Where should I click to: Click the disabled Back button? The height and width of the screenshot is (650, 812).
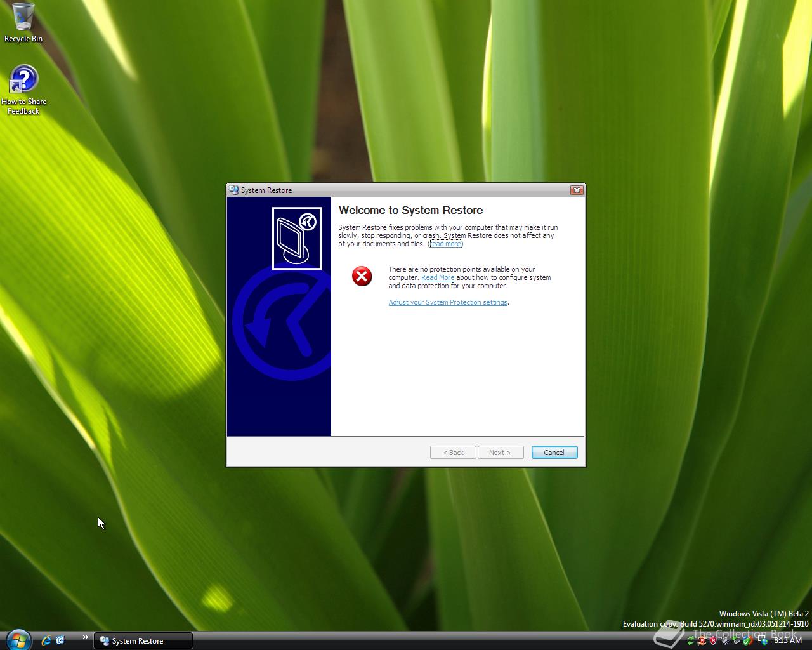coord(453,453)
